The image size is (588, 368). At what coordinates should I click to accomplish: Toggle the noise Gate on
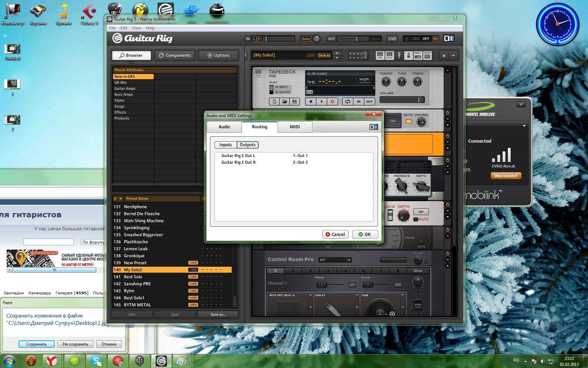[x=306, y=39]
